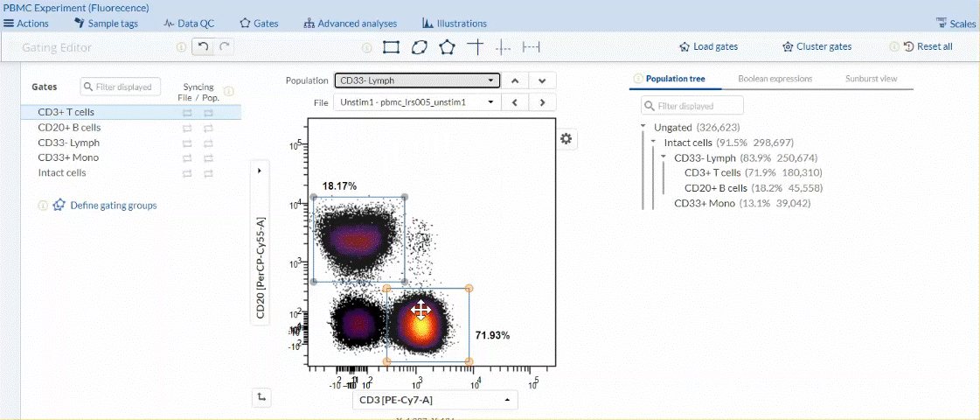The height and width of the screenshot is (420, 980).
Task: Collapse the Intact cells tree node
Action: coord(654,142)
